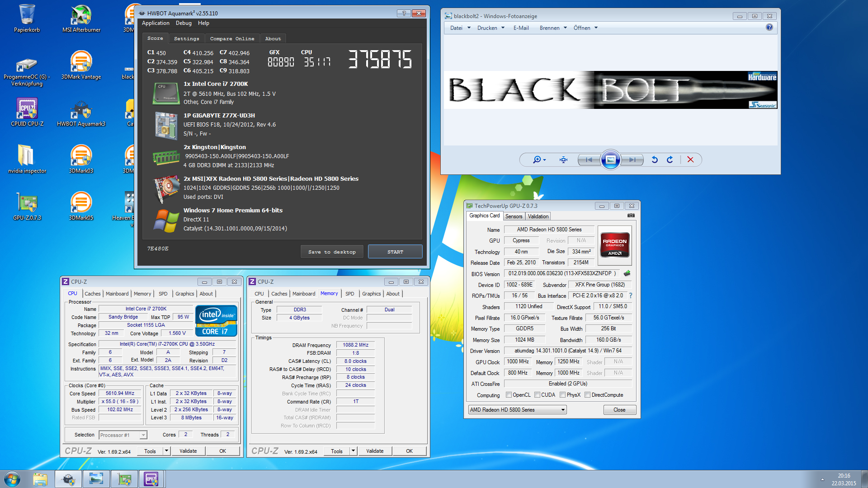Open nvidia inspector folder icon
This screenshot has height=488, width=868.
pyautogui.click(x=27, y=159)
